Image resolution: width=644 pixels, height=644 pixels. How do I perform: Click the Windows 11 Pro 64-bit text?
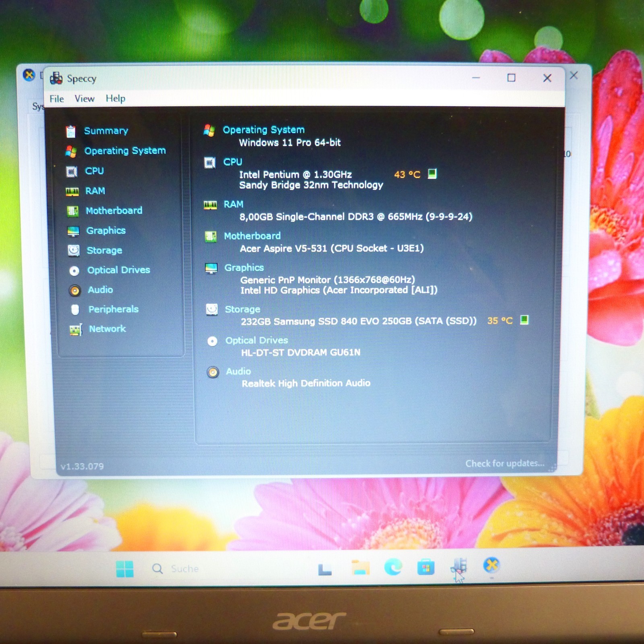coord(290,142)
